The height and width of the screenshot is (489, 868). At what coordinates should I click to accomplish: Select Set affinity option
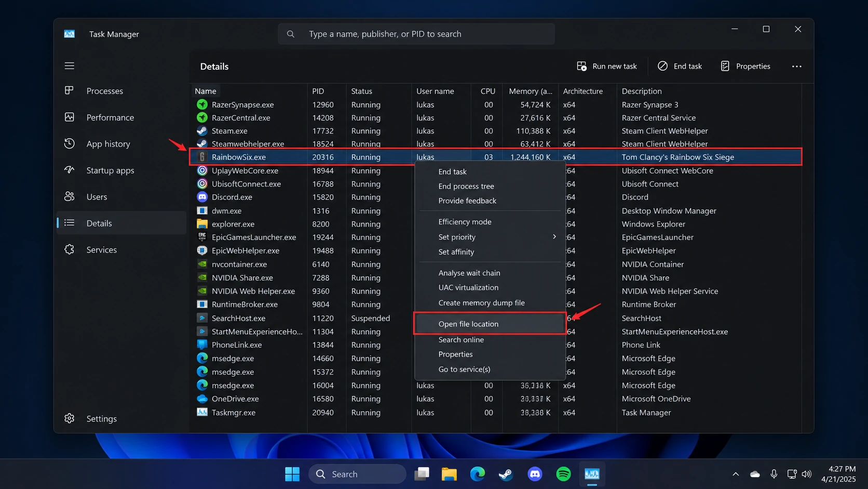490,252
